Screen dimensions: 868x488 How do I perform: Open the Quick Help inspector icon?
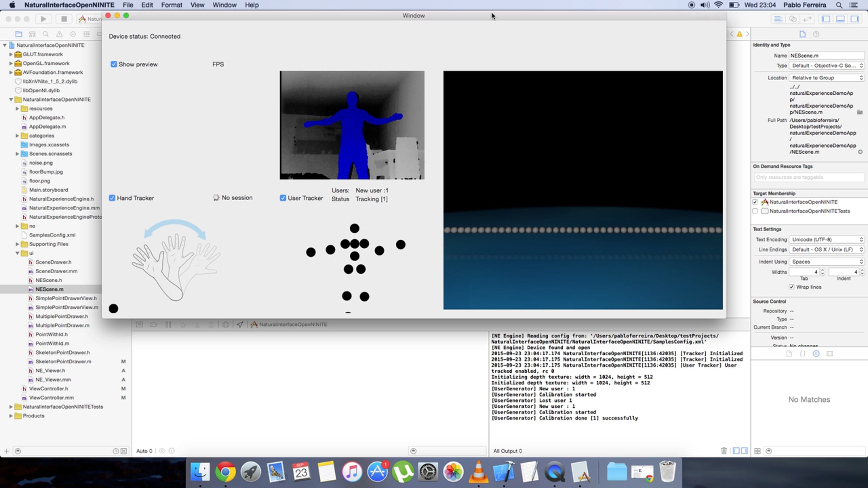tap(816, 34)
